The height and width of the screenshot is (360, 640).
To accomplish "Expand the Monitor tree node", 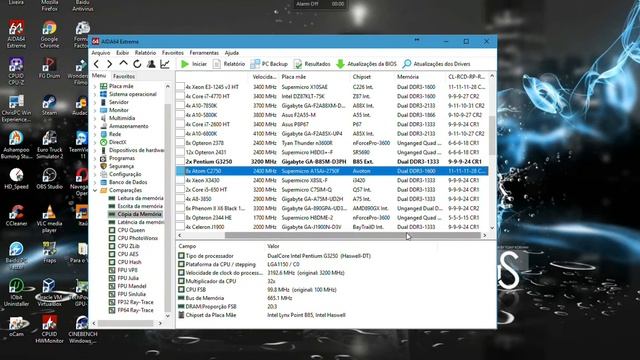I will click(95, 110).
